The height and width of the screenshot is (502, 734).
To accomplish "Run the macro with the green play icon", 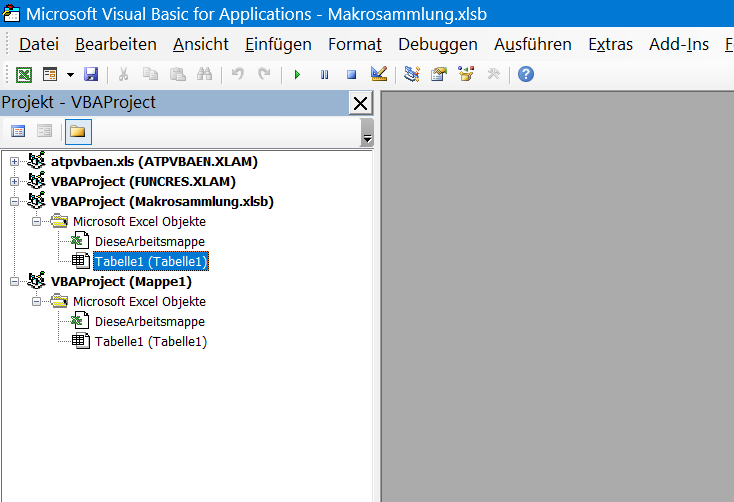I will click(297, 74).
